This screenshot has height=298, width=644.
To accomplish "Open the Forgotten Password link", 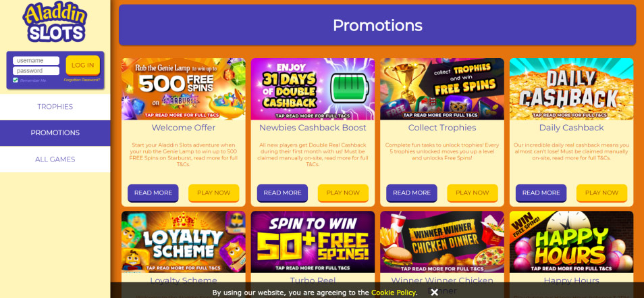I will (82, 80).
